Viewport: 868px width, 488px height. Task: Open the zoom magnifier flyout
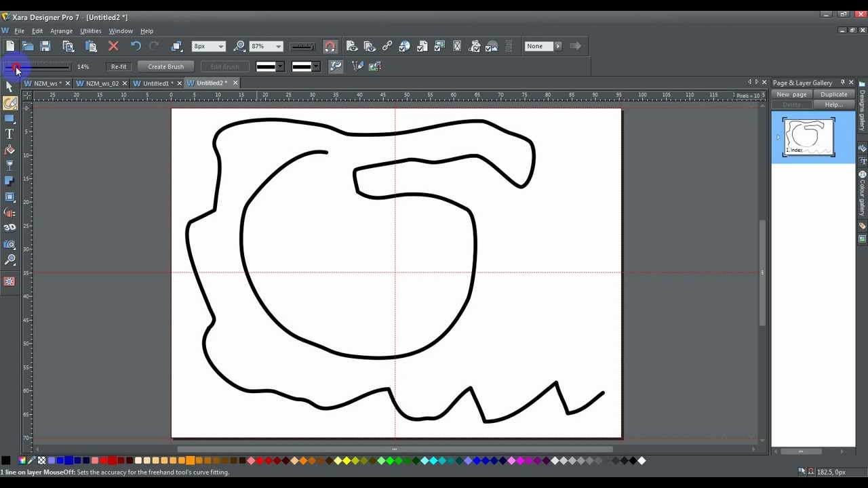pyautogui.click(x=239, y=46)
